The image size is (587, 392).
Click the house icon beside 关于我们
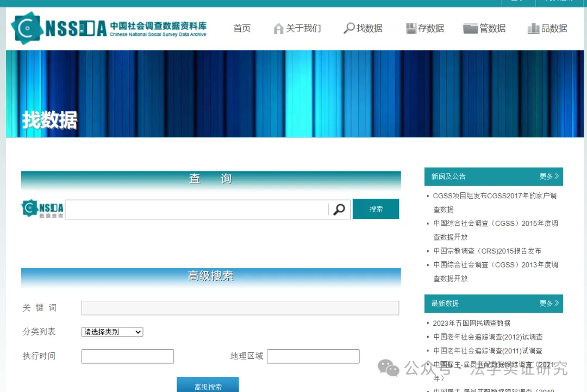(x=278, y=28)
